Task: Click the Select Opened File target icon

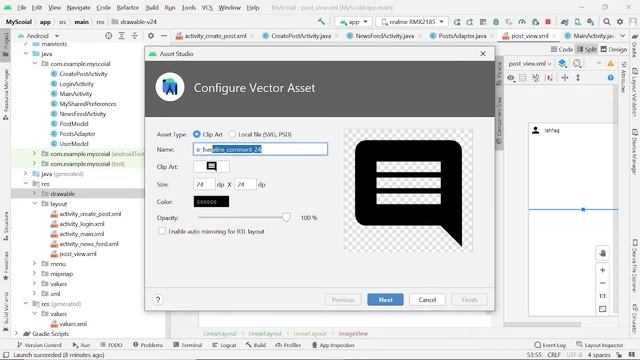Action: pos(109,36)
